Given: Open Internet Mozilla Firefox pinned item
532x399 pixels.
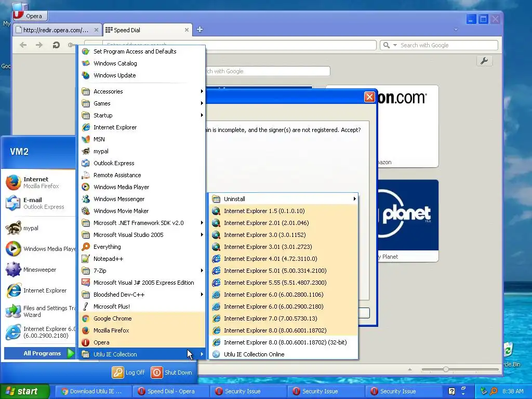Looking at the screenshot, I should [39, 182].
